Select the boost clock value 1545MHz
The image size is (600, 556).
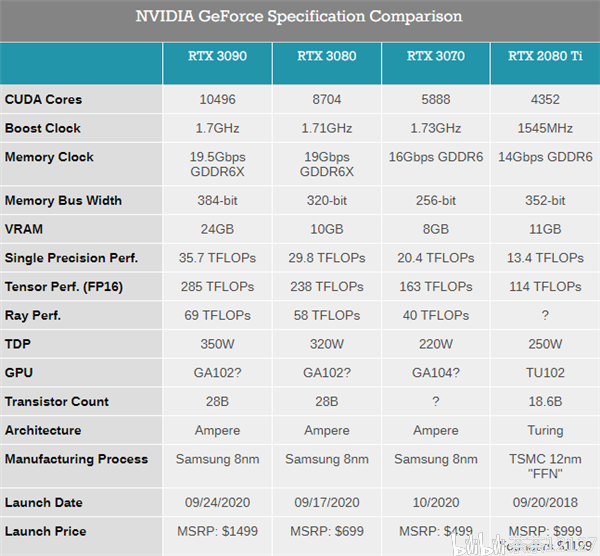click(x=545, y=128)
